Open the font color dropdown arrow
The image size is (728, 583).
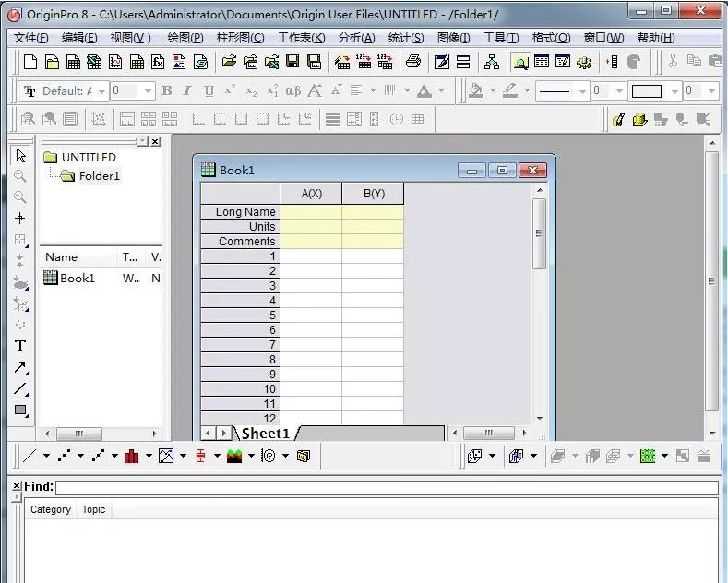pos(442,90)
